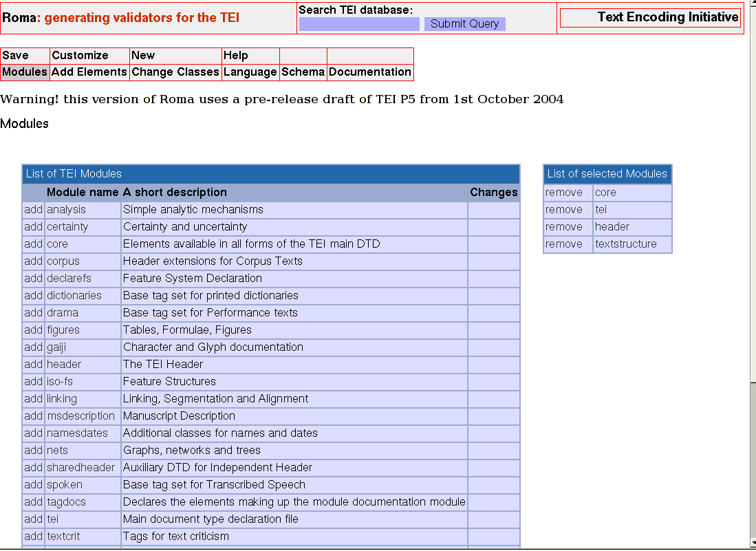Screen dimensions: 756x551
Task: Remove the header selected module
Action: [564, 227]
